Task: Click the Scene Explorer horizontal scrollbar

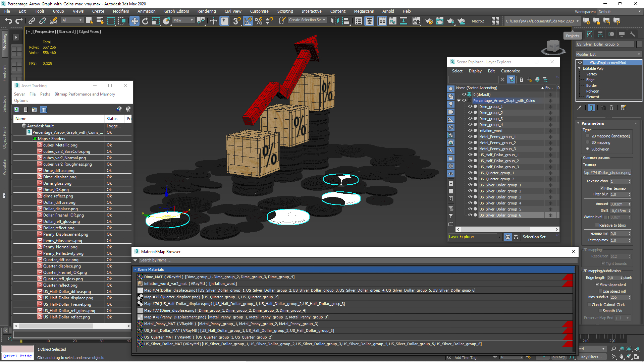Action: [x=507, y=230]
